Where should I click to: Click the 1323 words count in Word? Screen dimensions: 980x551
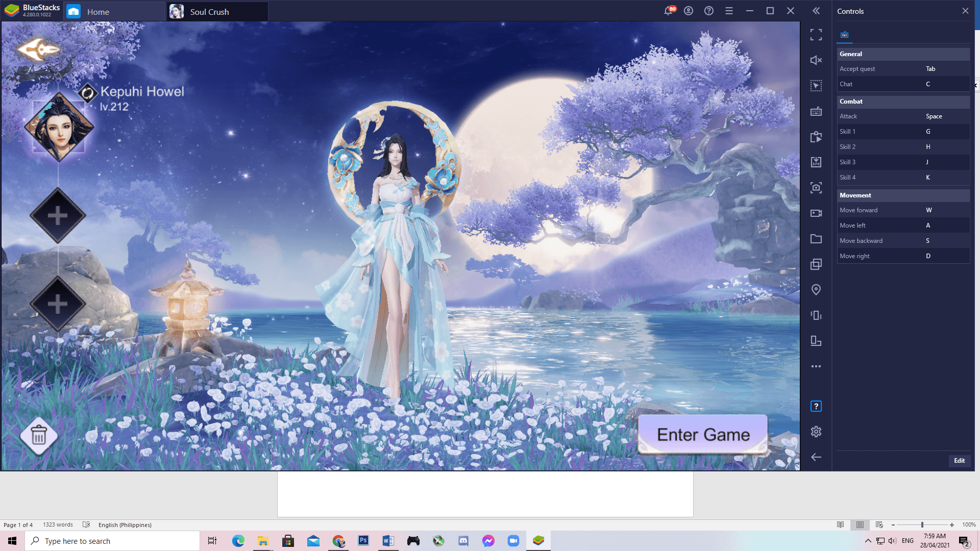pos(58,524)
